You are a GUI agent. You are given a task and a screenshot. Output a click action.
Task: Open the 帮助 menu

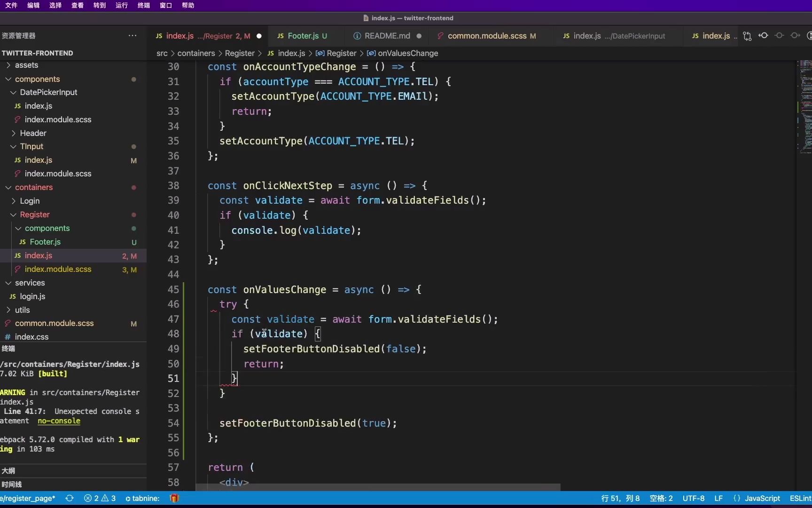[x=188, y=5]
